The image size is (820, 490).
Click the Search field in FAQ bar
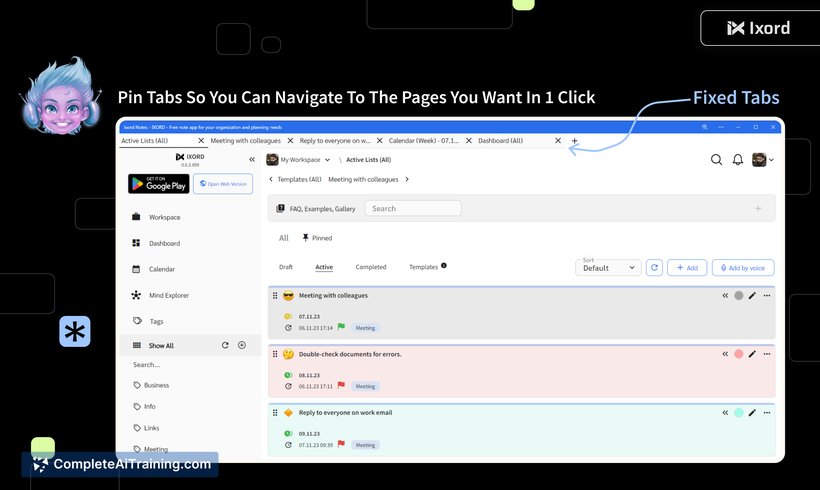[x=413, y=209]
